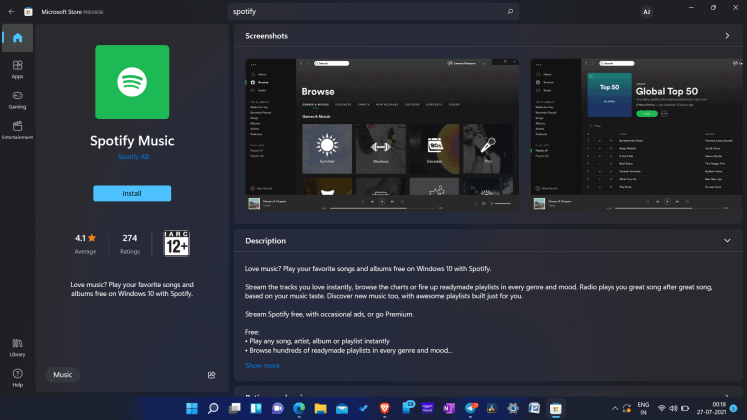Open the Spotify AB publisher link

pos(132,157)
